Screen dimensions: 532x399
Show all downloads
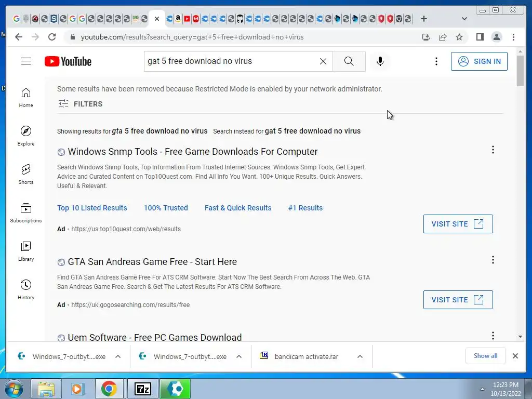pyautogui.click(x=485, y=356)
